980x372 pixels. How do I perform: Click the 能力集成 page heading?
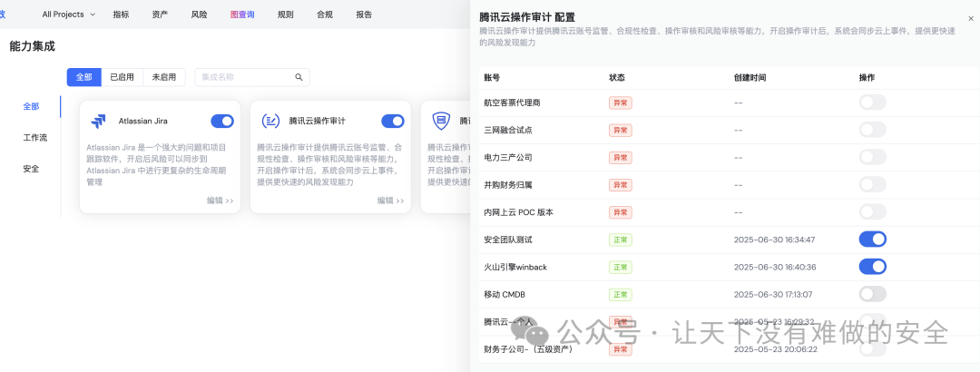pos(33,45)
